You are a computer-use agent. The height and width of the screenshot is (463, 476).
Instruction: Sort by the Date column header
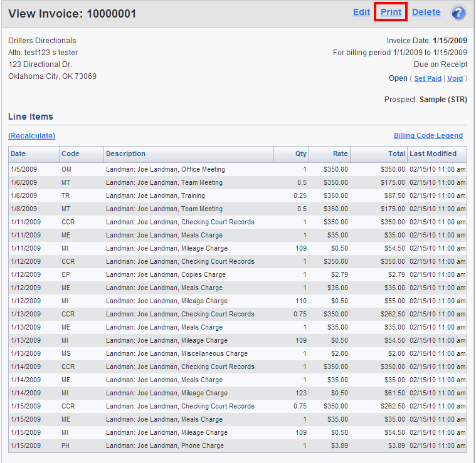point(18,153)
